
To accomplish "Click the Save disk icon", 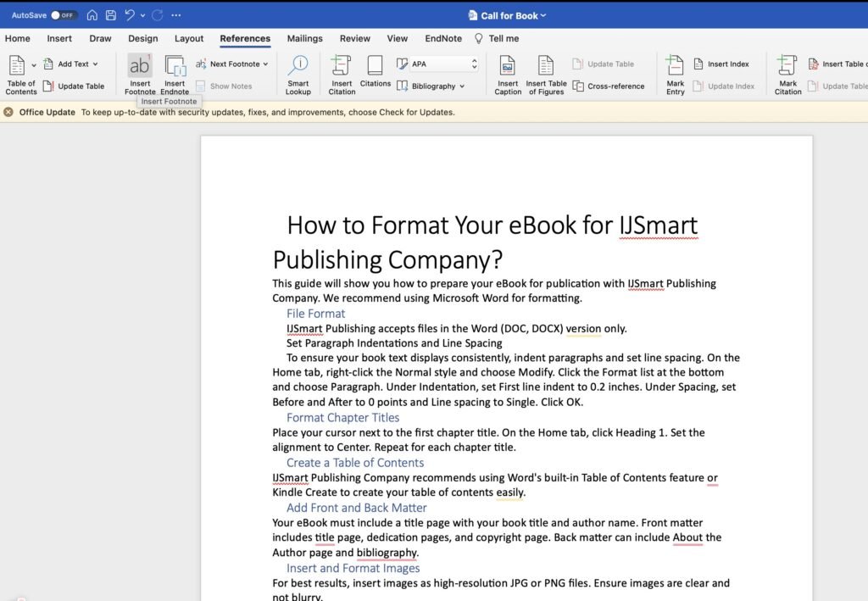I will (111, 15).
